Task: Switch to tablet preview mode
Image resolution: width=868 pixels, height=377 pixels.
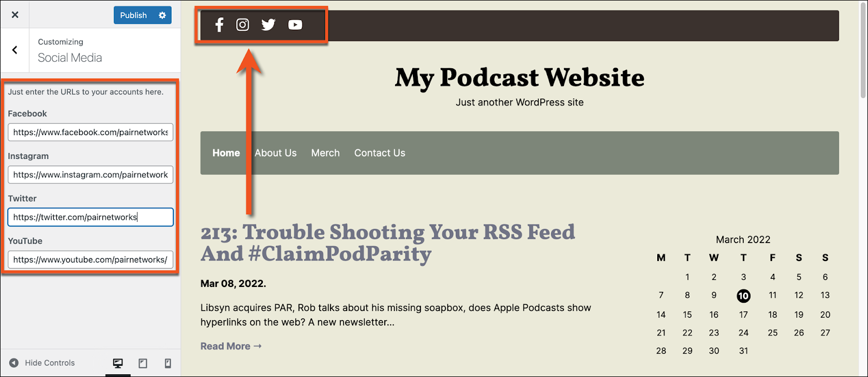Action: tap(143, 363)
